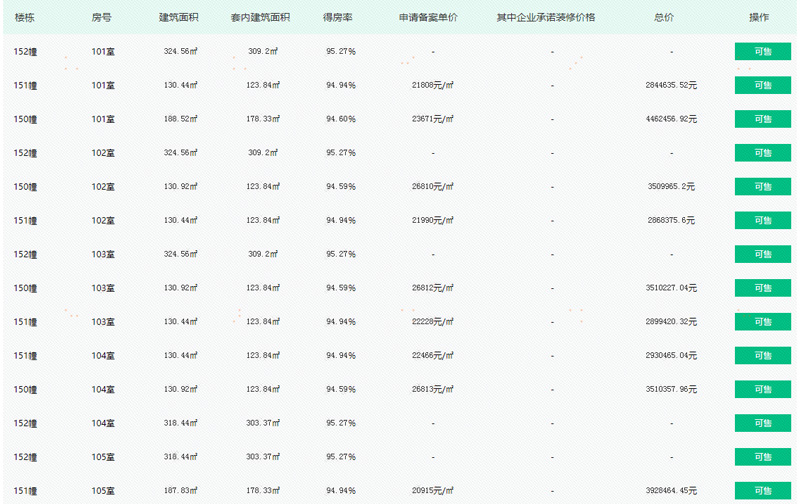
Task: Click the 可售 button for 150幢 101室
Action: click(x=763, y=119)
